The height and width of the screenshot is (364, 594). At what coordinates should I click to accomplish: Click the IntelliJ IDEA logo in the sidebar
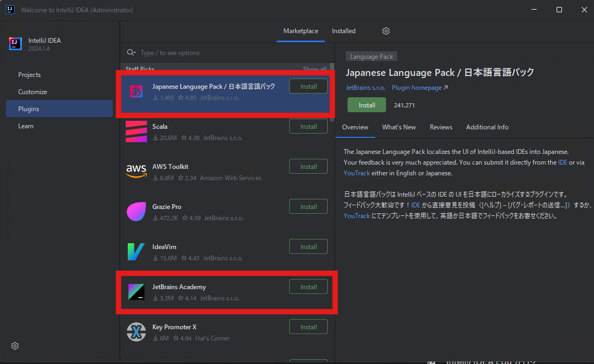(15, 44)
